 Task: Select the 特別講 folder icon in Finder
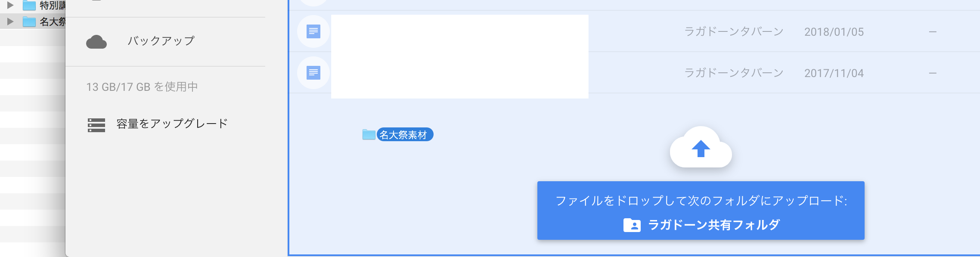[29, 5]
